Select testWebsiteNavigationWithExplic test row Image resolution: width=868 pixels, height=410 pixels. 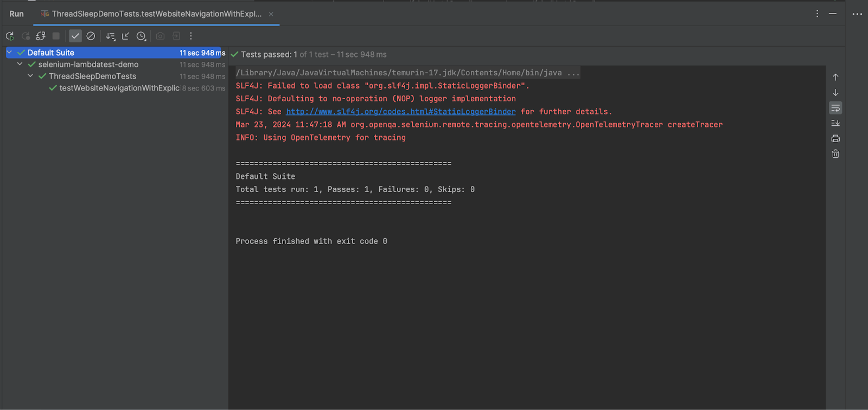[x=119, y=88]
